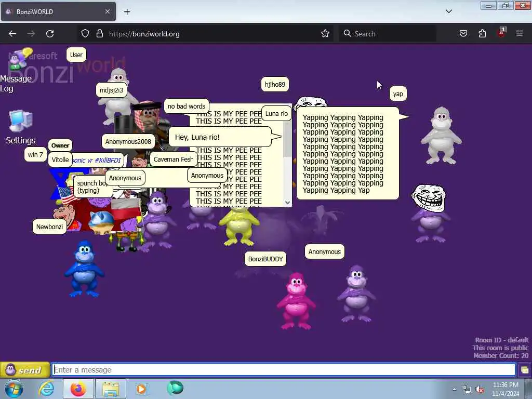Bookmark this page with the star

coord(325,34)
